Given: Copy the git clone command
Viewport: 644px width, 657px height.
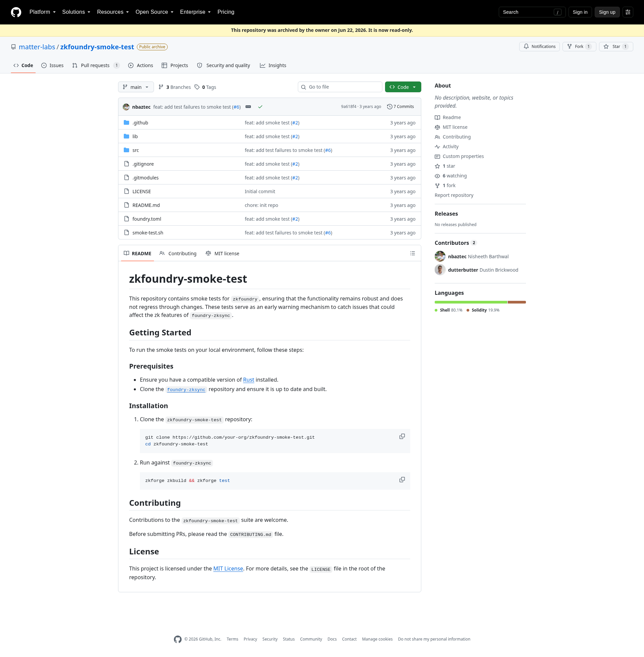Looking at the screenshot, I should [402, 437].
